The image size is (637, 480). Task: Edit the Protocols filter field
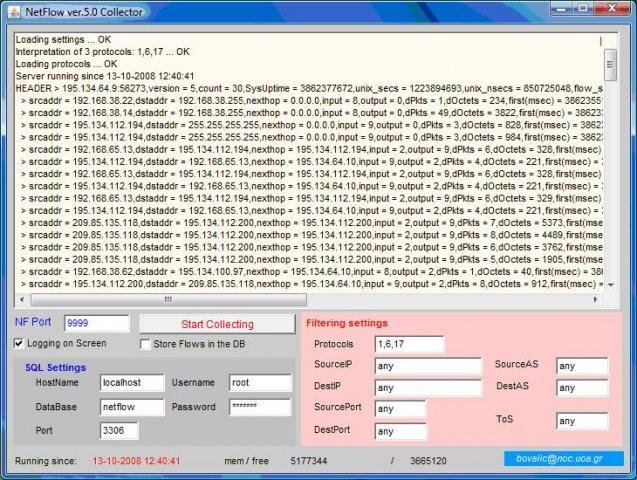[x=409, y=344]
